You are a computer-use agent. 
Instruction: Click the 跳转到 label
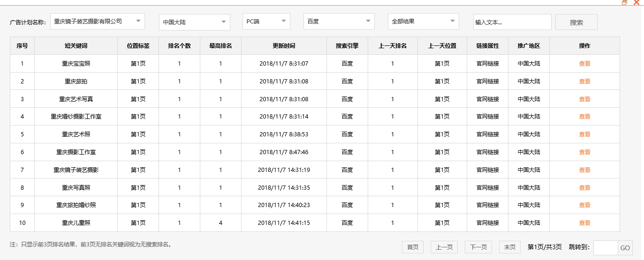pyautogui.click(x=579, y=247)
